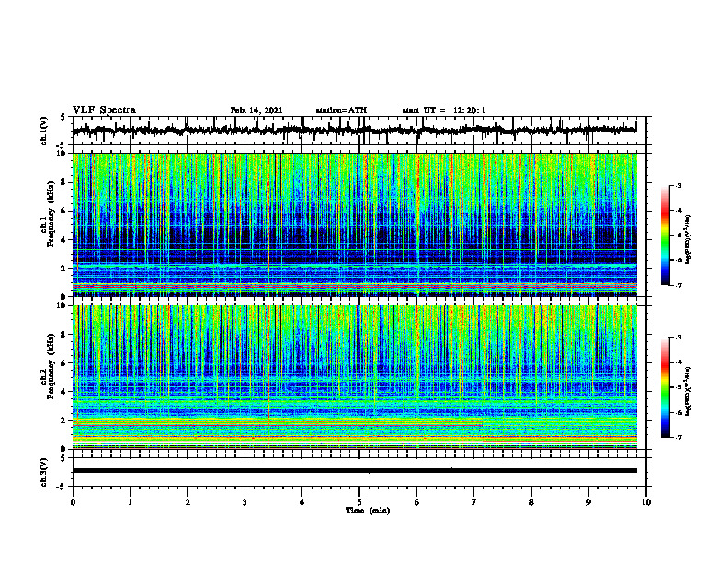Click time axis tick label "5"
Screen dimensions: 728x563
coord(359,502)
